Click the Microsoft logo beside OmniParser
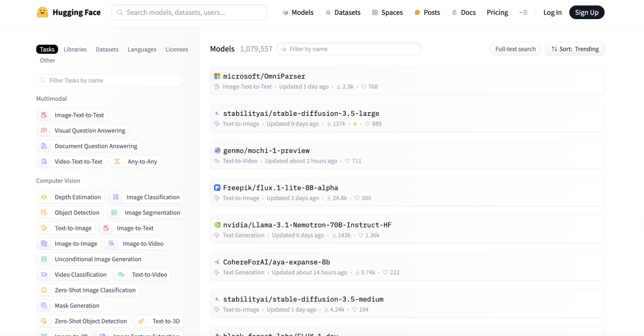The height and width of the screenshot is (336, 644). click(x=217, y=76)
